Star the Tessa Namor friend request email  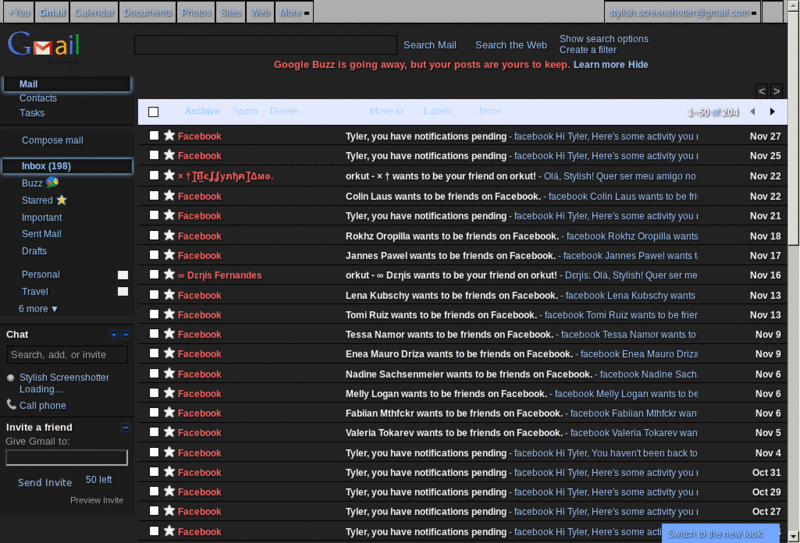pyautogui.click(x=169, y=333)
